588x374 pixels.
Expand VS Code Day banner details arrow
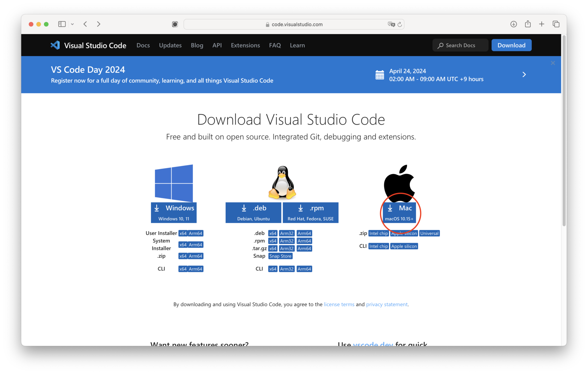[524, 74]
